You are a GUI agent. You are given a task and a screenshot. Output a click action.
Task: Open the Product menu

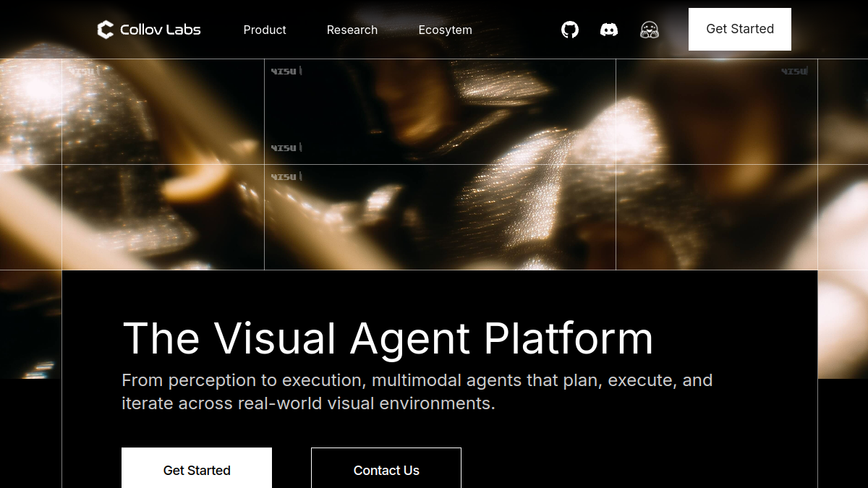coord(265,30)
